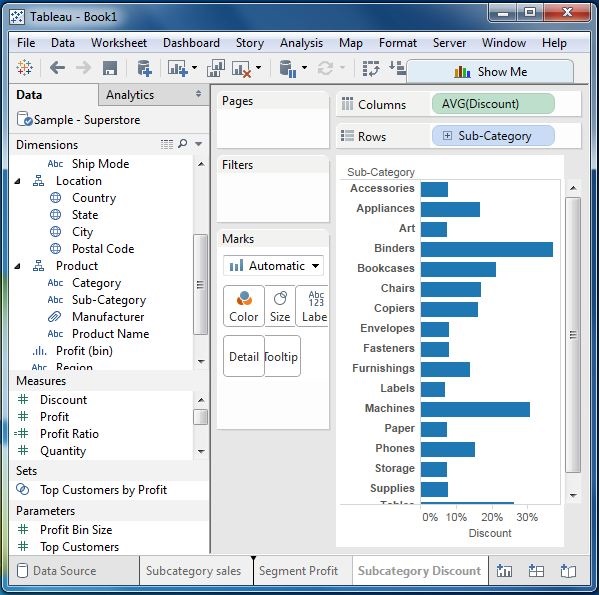Click the new worksheet toolbar icon

click(x=178, y=69)
